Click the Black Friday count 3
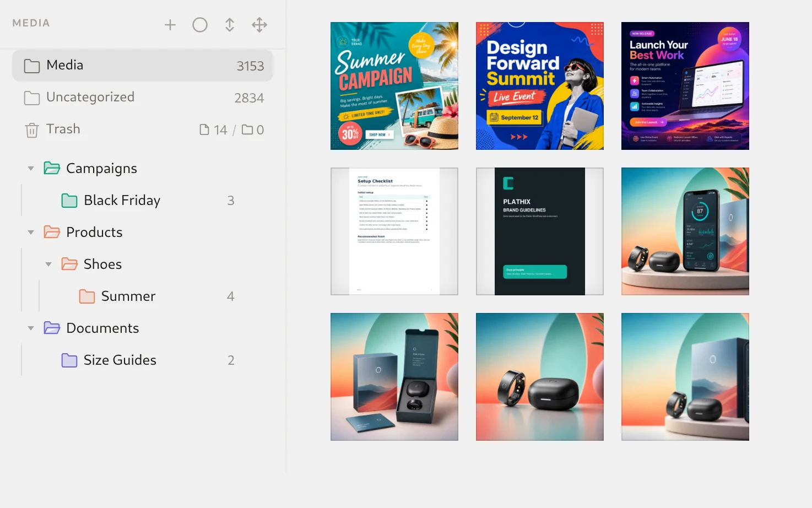 (231, 201)
